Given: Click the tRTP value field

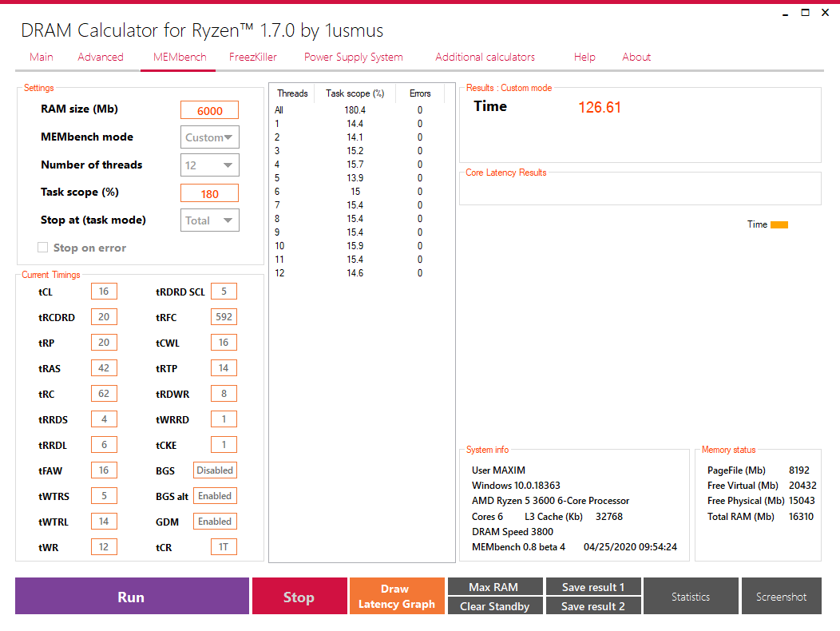Looking at the screenshot, I should pos(224,367).
